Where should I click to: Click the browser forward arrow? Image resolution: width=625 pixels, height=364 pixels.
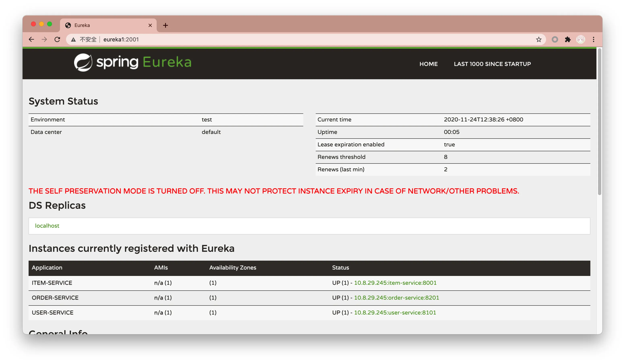[44, 39]
